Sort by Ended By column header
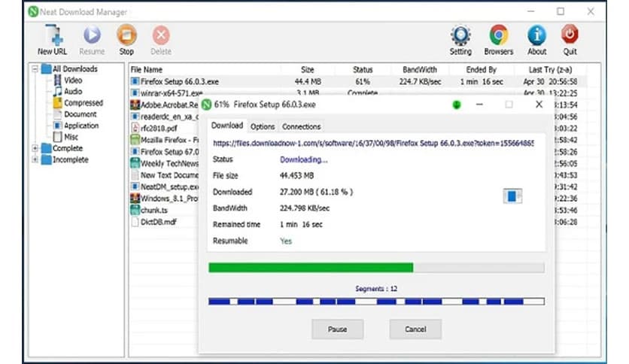 [481, 70]
